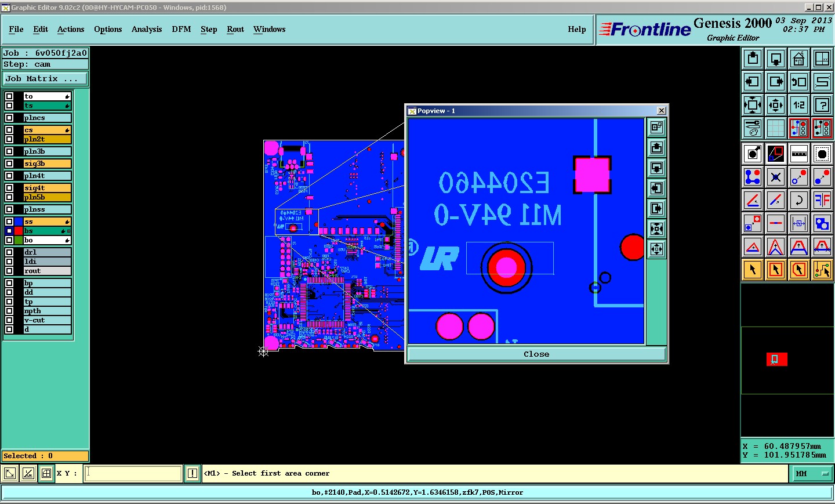Click the previous view undo-zoom icon

pos(799,82)
